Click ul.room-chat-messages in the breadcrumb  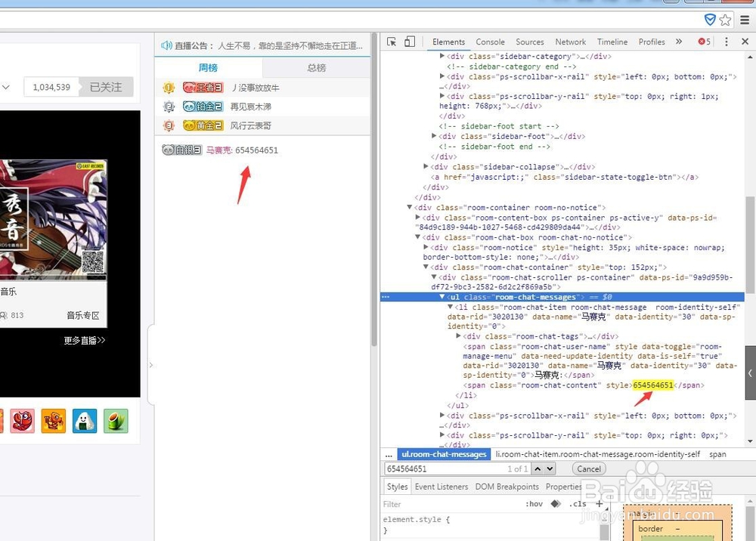point(444,454)
